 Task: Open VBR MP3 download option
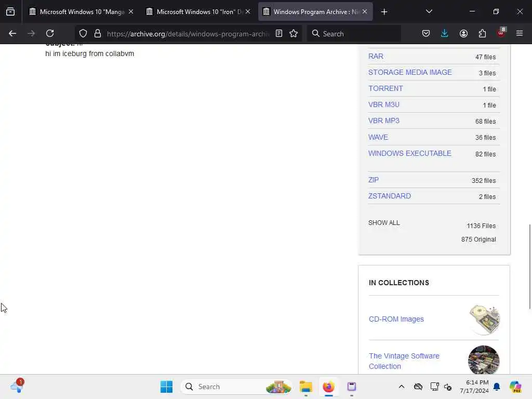(x=384, y=121)
